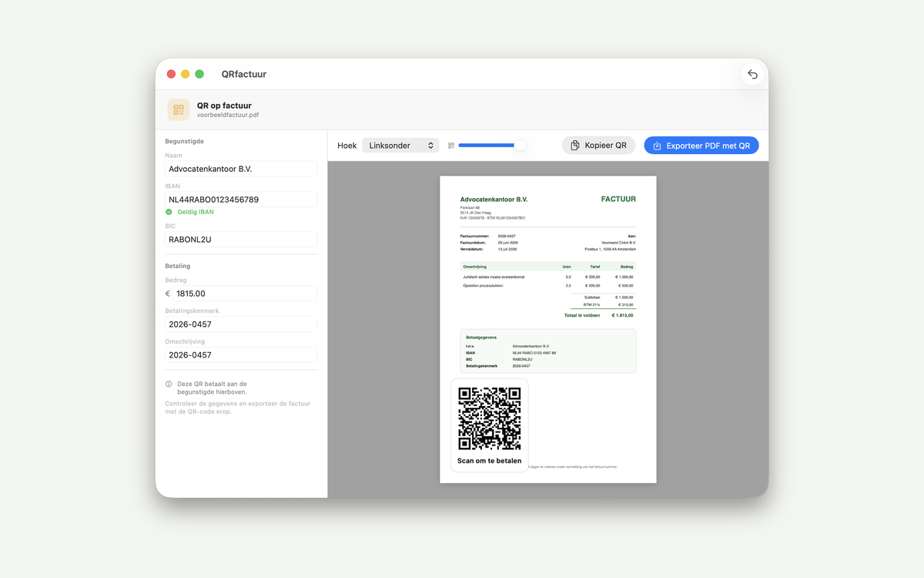
Task: Click the QR op factuur app icon
Action: 179,110
